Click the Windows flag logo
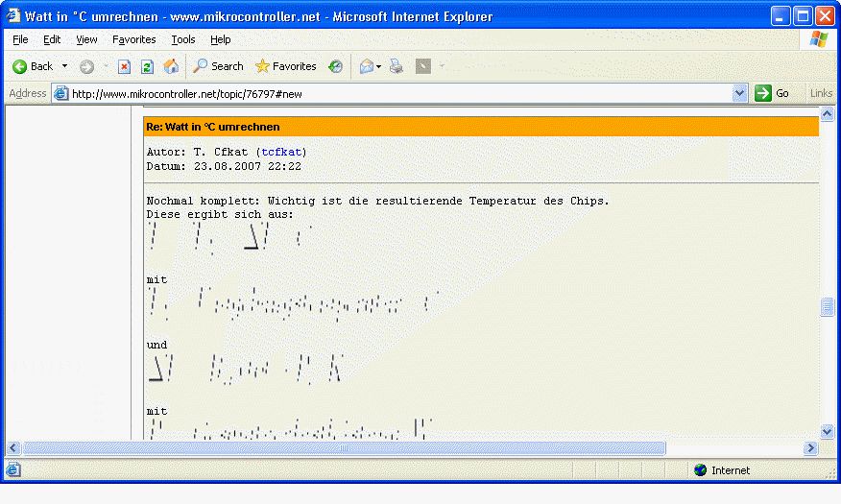 click(819, 39)
